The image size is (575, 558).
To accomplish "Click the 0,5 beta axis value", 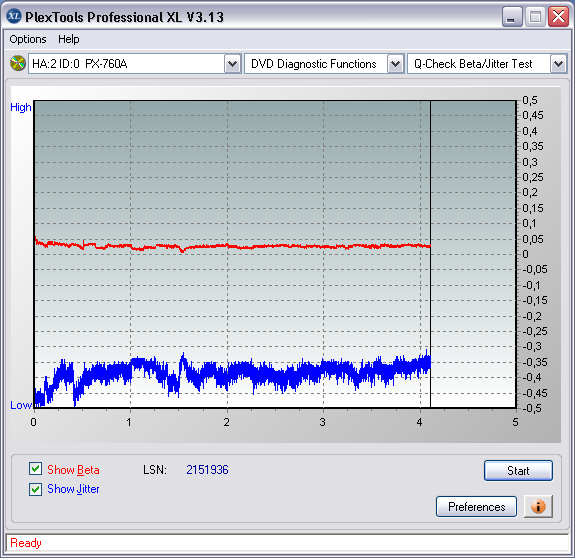I will [530, 100].
